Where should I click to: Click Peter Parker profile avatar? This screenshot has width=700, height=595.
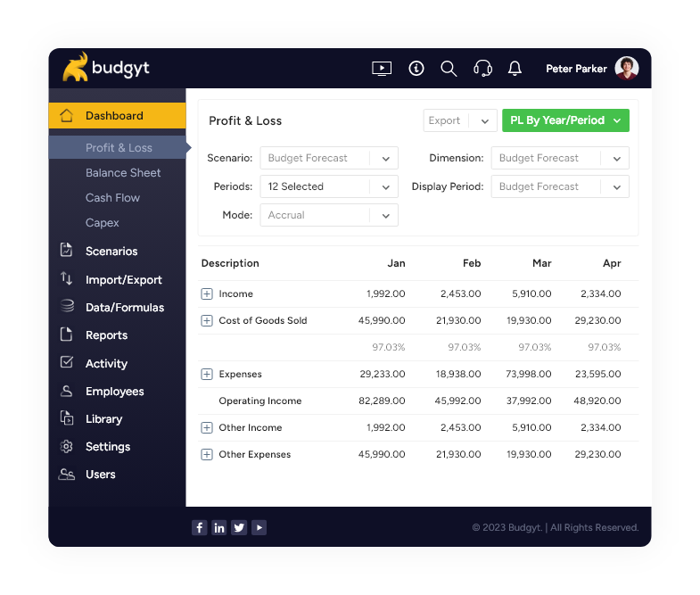pos(627,69)
